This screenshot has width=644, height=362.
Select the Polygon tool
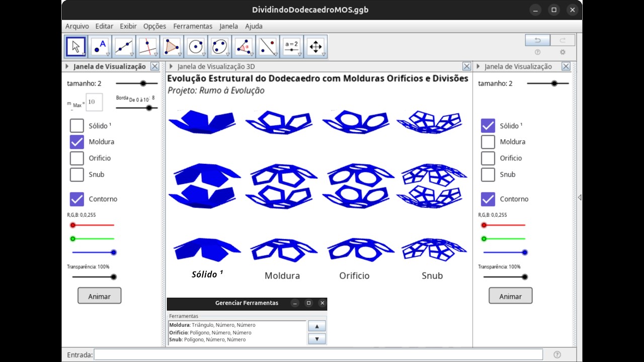[x=172, y=47]
